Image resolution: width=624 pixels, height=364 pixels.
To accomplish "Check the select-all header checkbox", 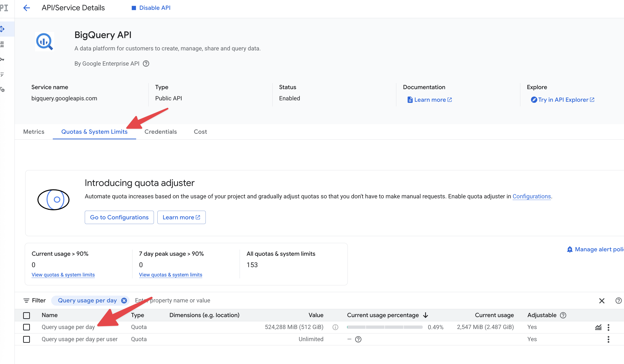I will (x=26, y=315).
